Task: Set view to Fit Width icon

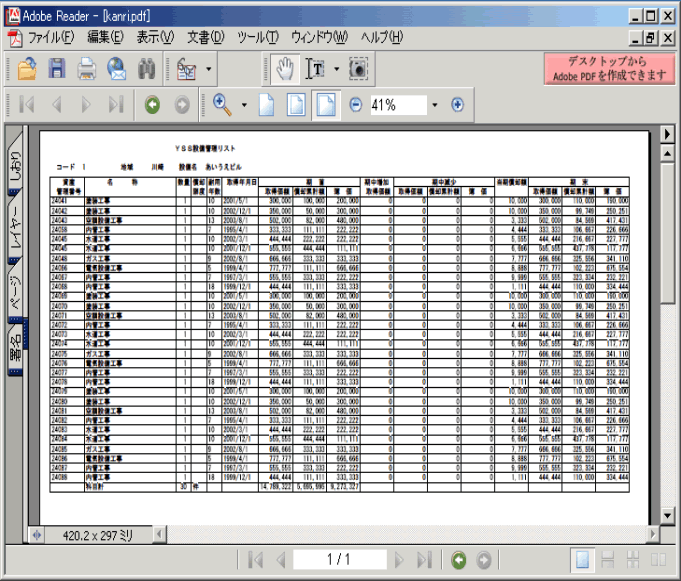Action: click(326, 105)
